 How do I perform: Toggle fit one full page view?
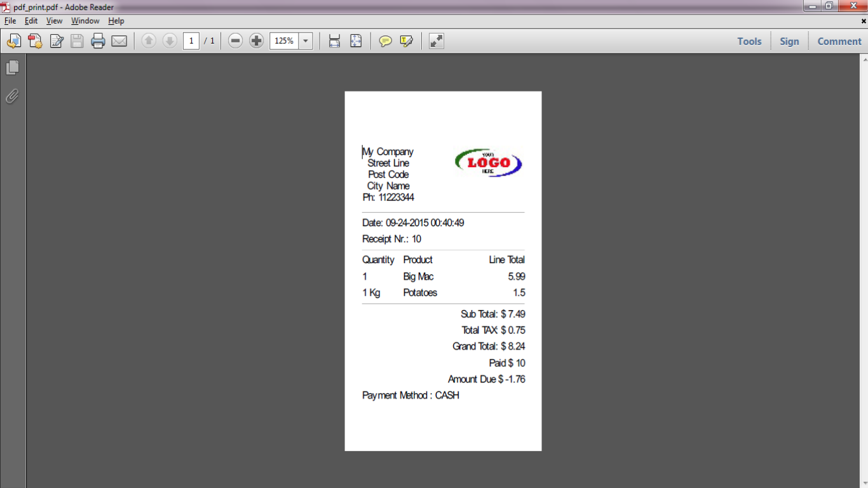[x=356, y=41]
